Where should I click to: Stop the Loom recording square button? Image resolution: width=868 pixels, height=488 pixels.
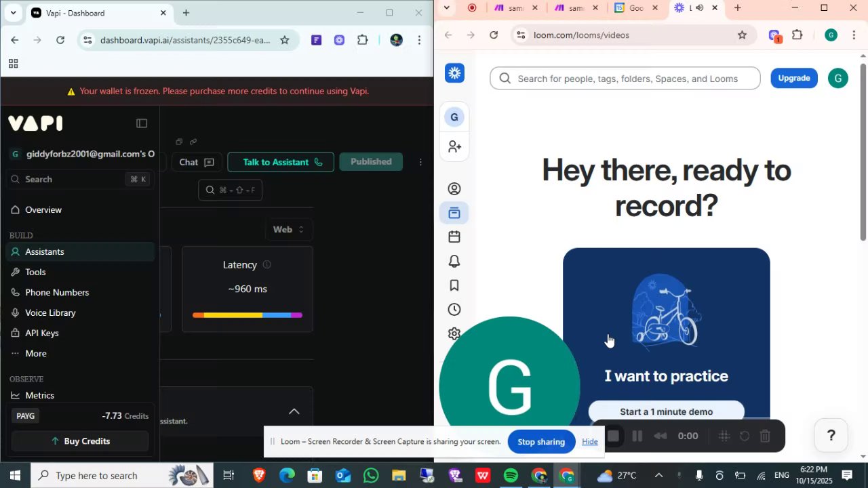tap(613, 436)
